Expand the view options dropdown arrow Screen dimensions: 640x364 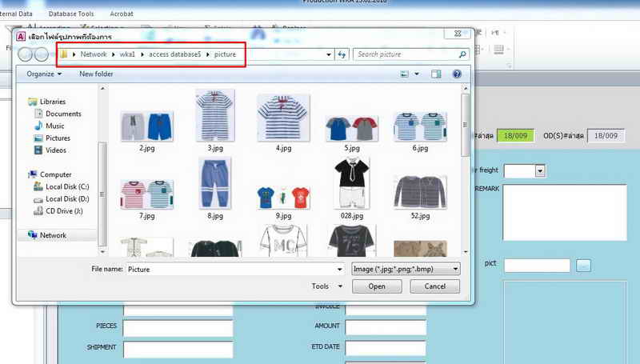pos(417,74)
